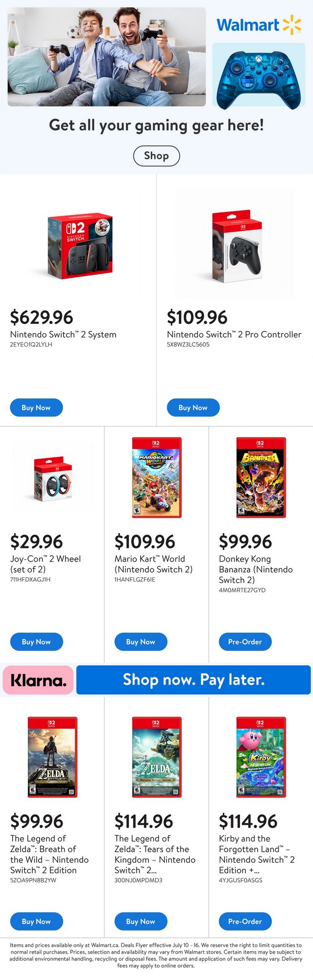This screenshot has width=313, height=980.
Task: Click the Klarna pink logo badge
Action: 38,680
